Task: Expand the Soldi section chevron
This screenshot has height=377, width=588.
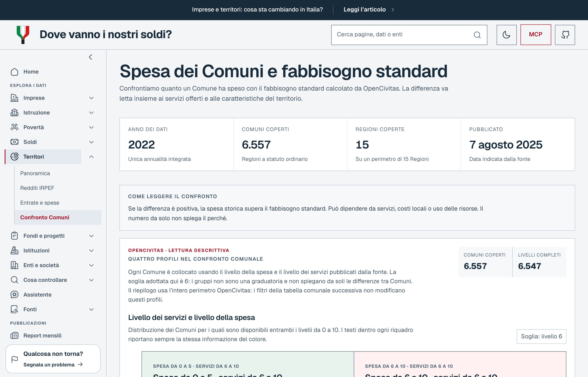Action: [x=91, y=142]
